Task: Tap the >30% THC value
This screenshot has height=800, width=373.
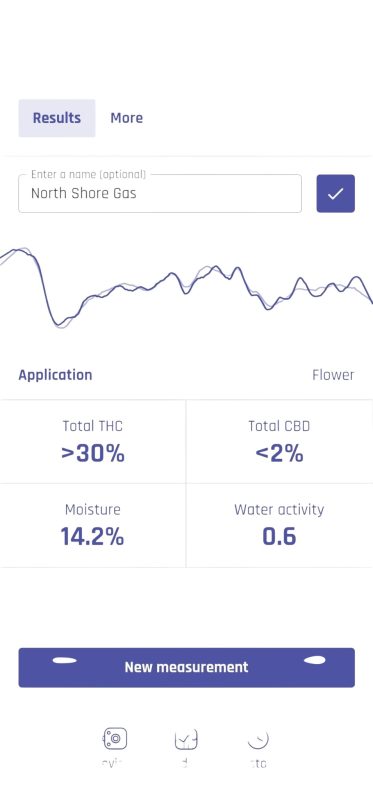Action: [x=93, y=454]
